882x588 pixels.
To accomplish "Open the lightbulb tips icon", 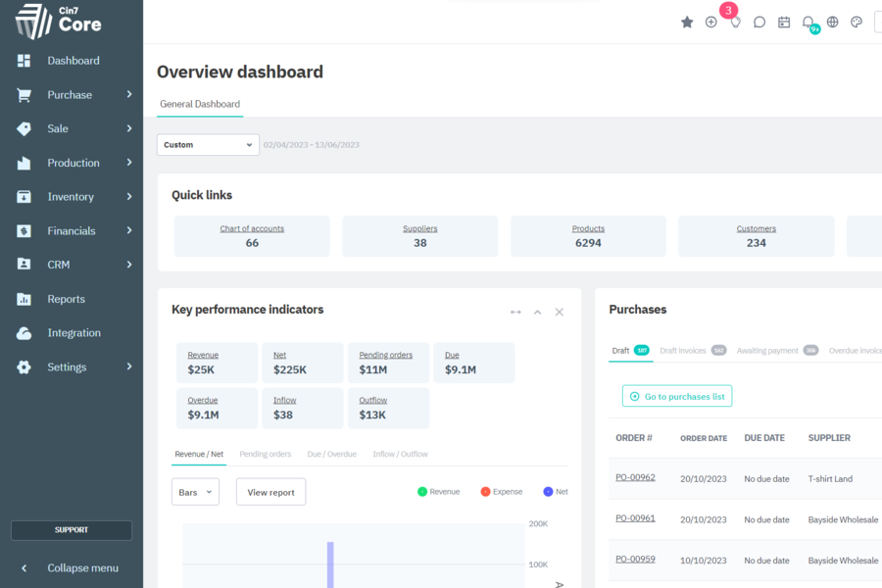I will pos(735,23).
